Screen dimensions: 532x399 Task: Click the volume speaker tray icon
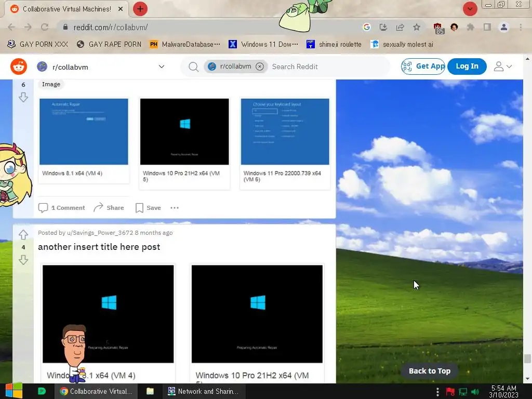[x=475, y=392]
